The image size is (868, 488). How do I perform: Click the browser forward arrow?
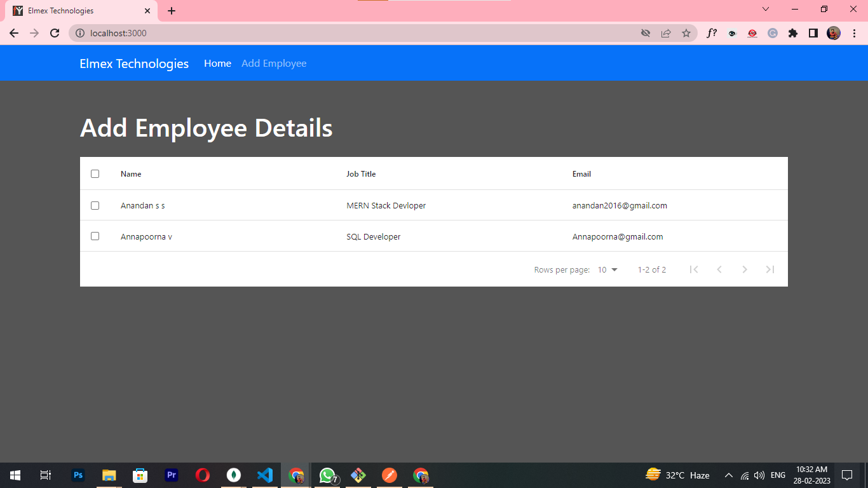(x=34, y=33)
